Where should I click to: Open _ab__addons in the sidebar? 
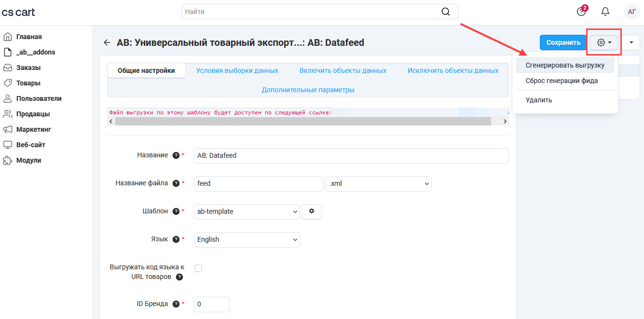pyautogui.click(x=36, y=52)
